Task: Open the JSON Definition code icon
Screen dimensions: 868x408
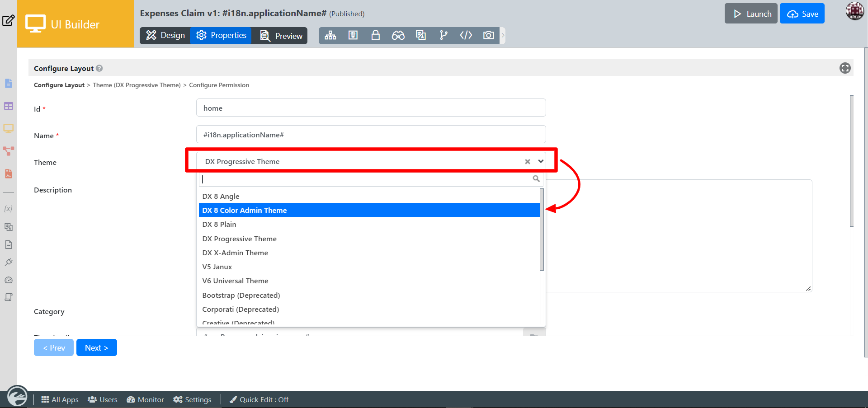Action: point(466,35)
